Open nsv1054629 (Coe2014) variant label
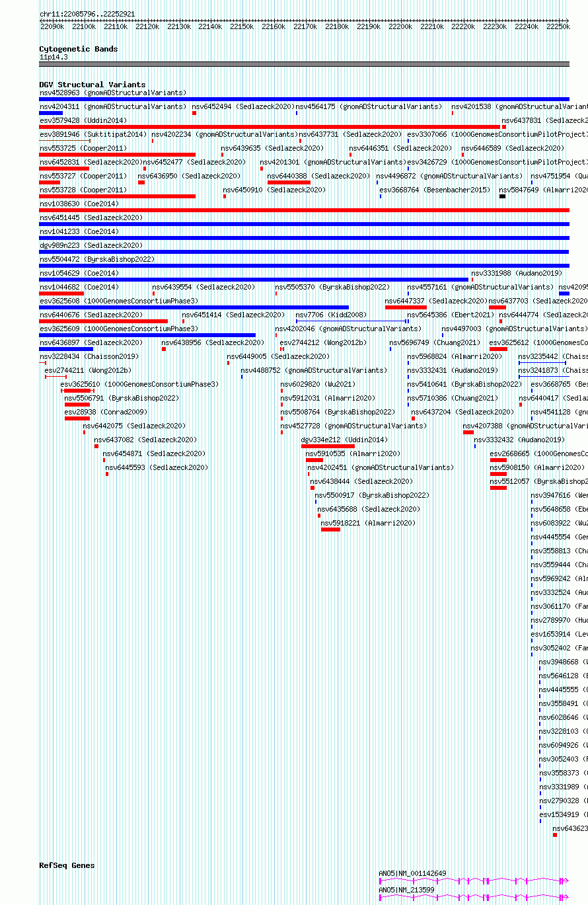588x905 pixels. click(79, 273)
